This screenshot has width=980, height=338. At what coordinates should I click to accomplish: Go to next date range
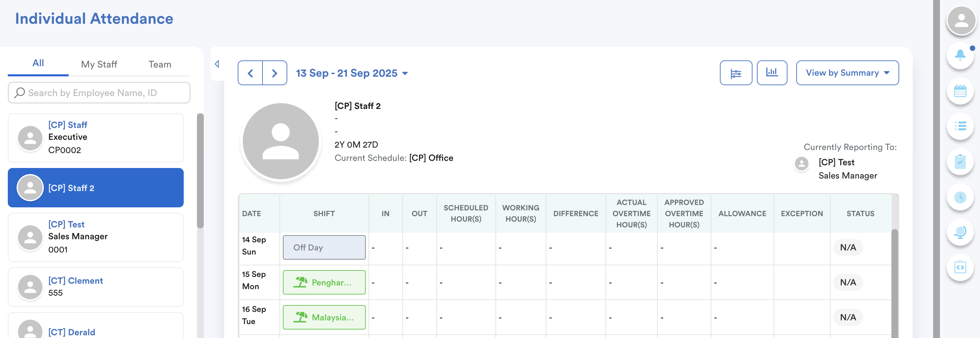pos(275,73)
